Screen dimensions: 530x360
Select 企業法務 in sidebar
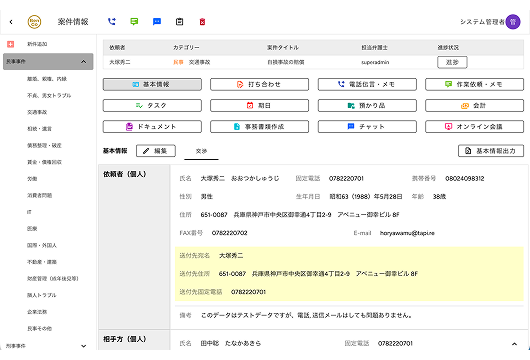(37, 312)
